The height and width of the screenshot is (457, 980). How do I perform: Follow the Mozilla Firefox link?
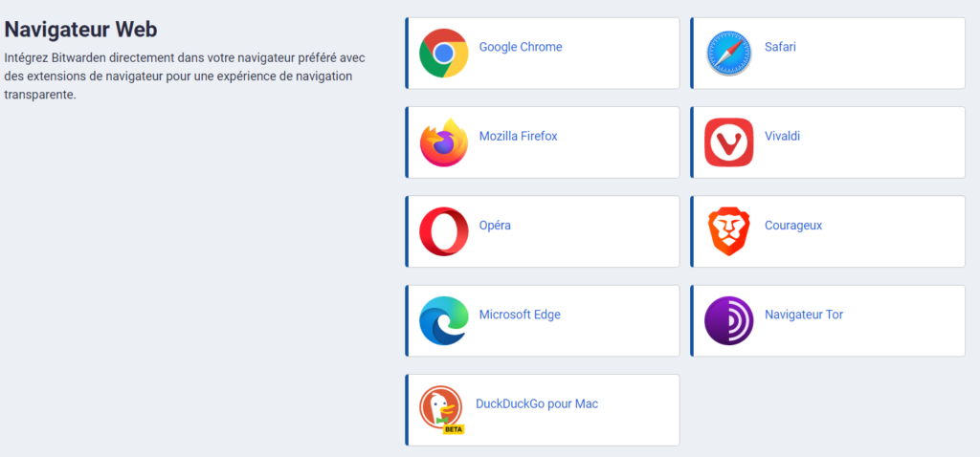[518, 136]
